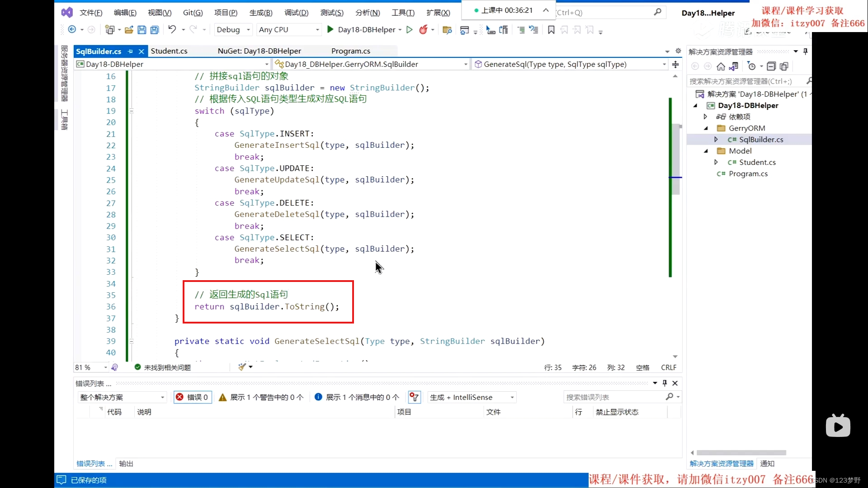Image resolution: width=868 pixels, height=488 pixels.
Task: Click the Hot Reload flame icon
Action: point(423,30)
